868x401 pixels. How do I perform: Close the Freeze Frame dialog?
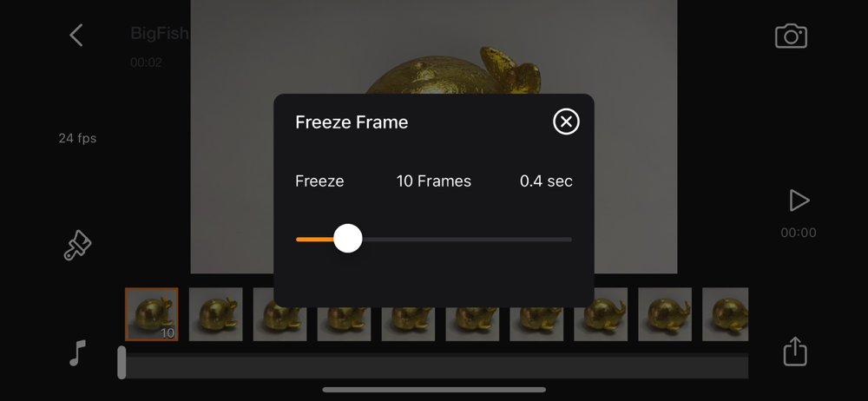[566, 122]
